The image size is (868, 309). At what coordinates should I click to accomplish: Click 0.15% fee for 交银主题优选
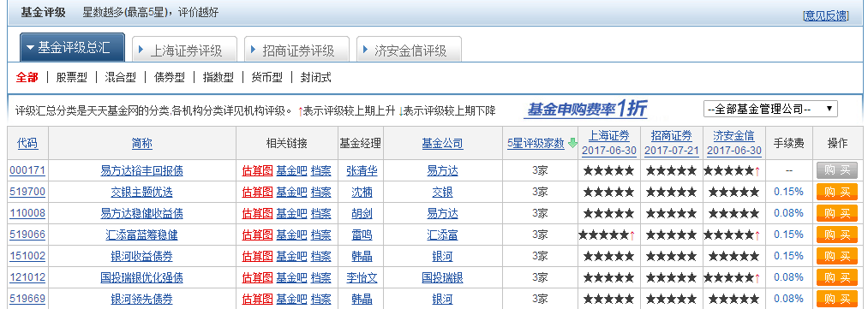click(x=788, y=192)
